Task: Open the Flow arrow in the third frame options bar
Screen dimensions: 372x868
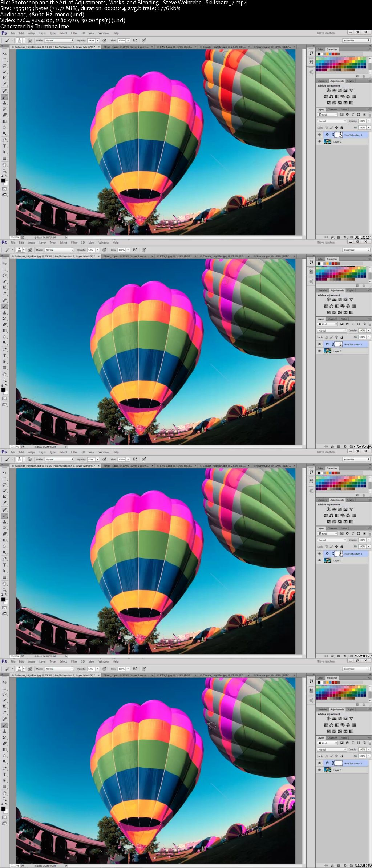Action: pyautogui.click(x=128, y=459)
